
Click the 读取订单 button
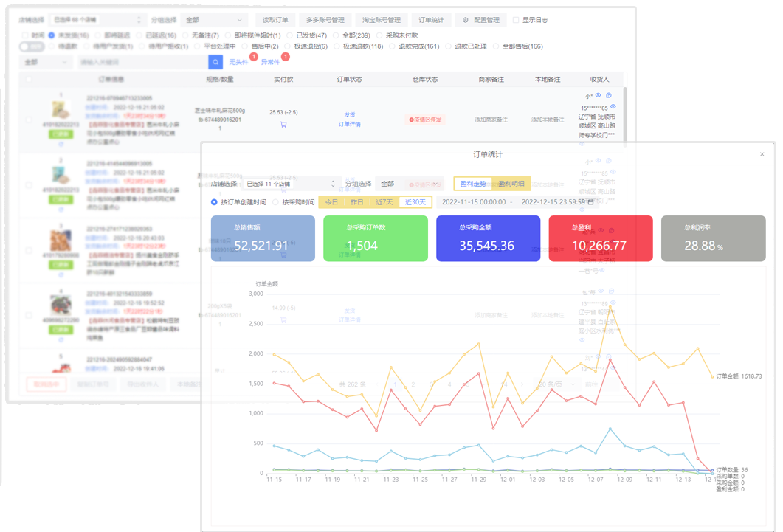tap(275, 20)
